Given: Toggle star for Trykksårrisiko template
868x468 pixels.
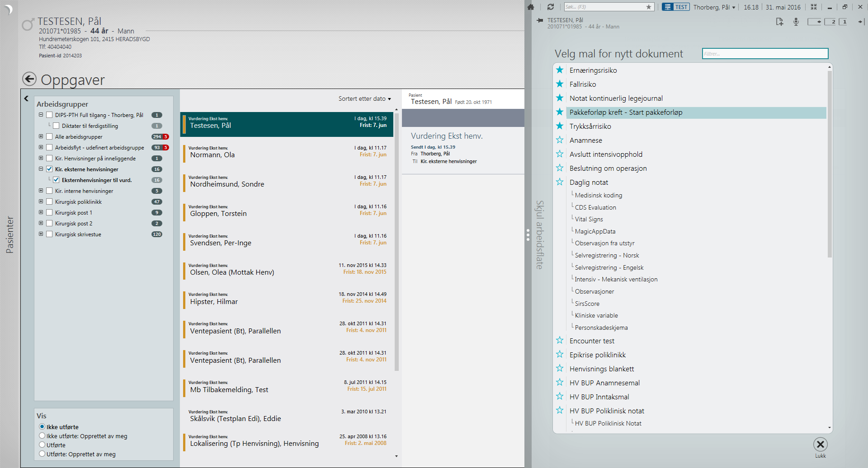Looking at the screenshot, I should pyautogui.click(x=560, y=126).
